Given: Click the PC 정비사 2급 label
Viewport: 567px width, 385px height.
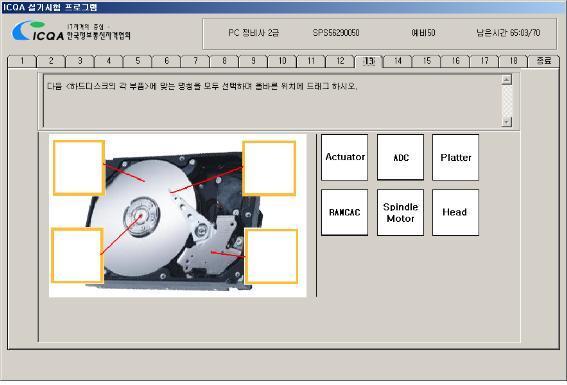Looking at the screenshot, I should coord(253,33).
